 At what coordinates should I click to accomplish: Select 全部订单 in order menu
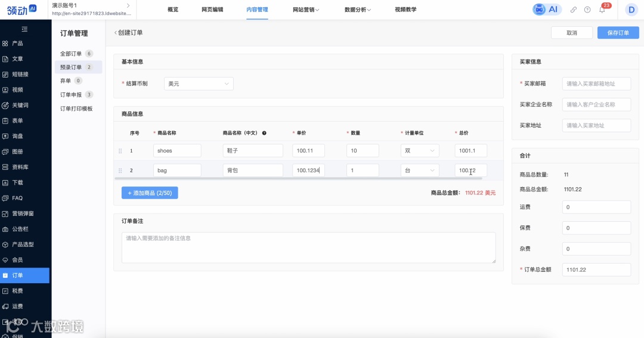click(78, 54)
